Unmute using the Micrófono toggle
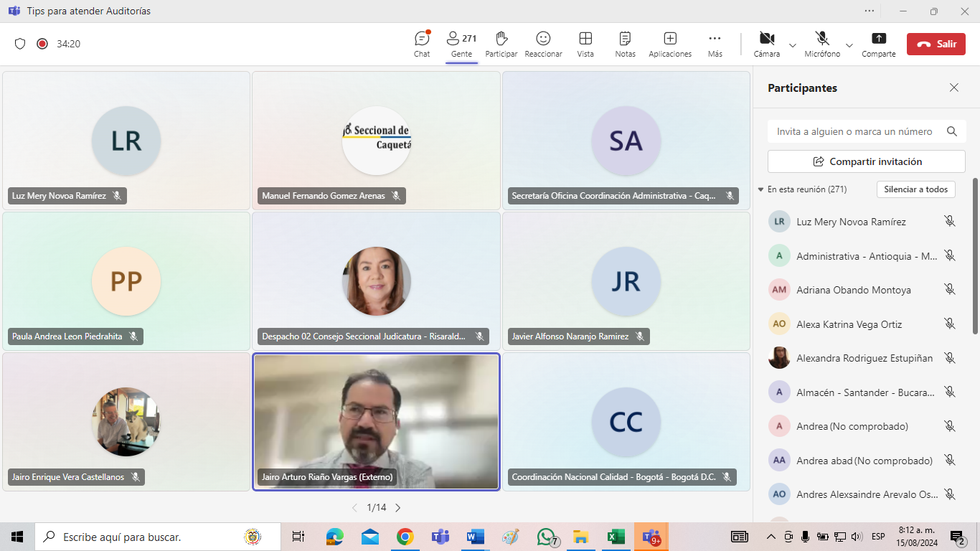 822,44
